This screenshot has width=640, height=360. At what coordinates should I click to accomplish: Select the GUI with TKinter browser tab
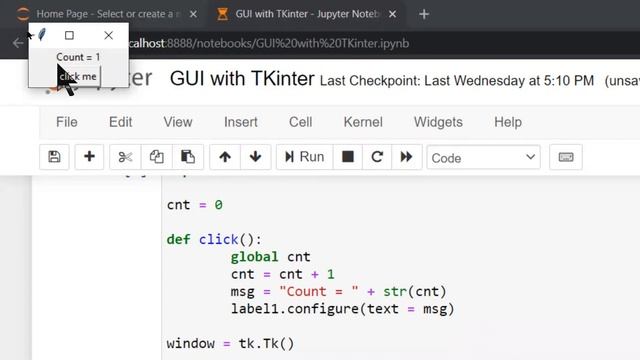tap(306, 14)
